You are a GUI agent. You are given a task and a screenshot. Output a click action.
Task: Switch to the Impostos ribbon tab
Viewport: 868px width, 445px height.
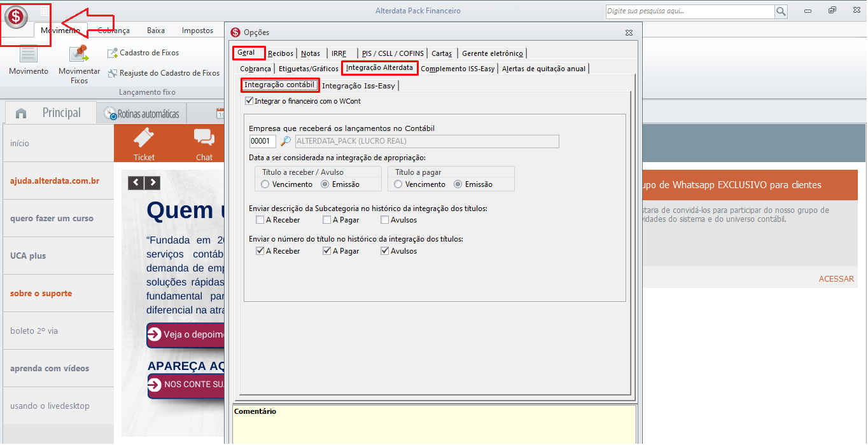point(198,31)
